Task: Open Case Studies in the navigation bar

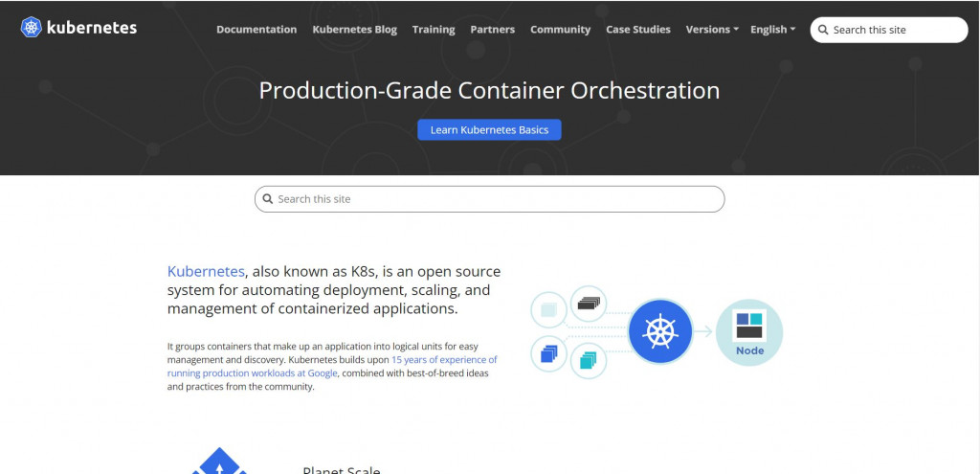Action: (638, 30)
